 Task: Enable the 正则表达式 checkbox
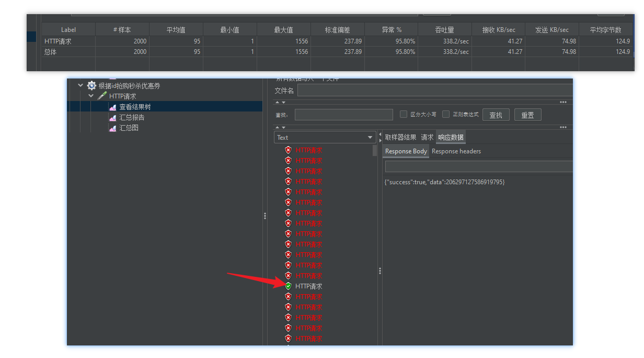point(446,114)
